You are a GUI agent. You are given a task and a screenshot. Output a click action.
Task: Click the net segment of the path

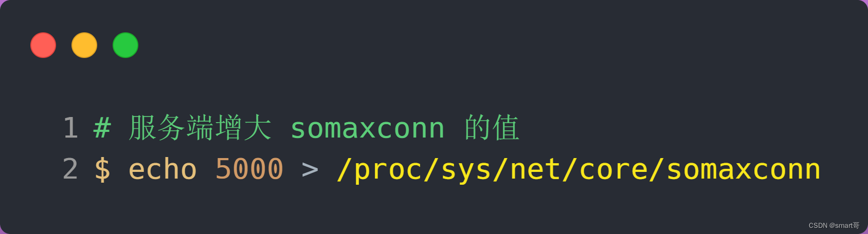click(535, 169)
